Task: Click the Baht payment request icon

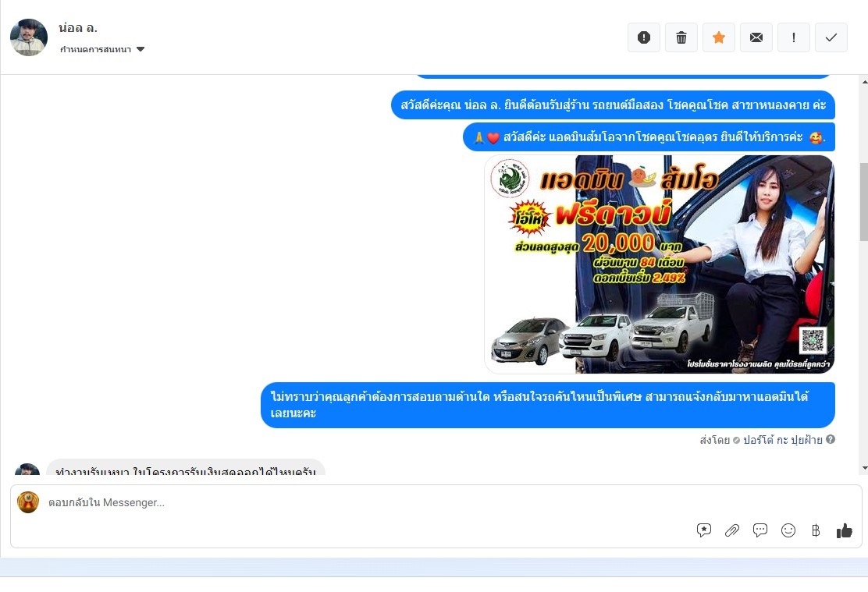Action: pos(816,530)
